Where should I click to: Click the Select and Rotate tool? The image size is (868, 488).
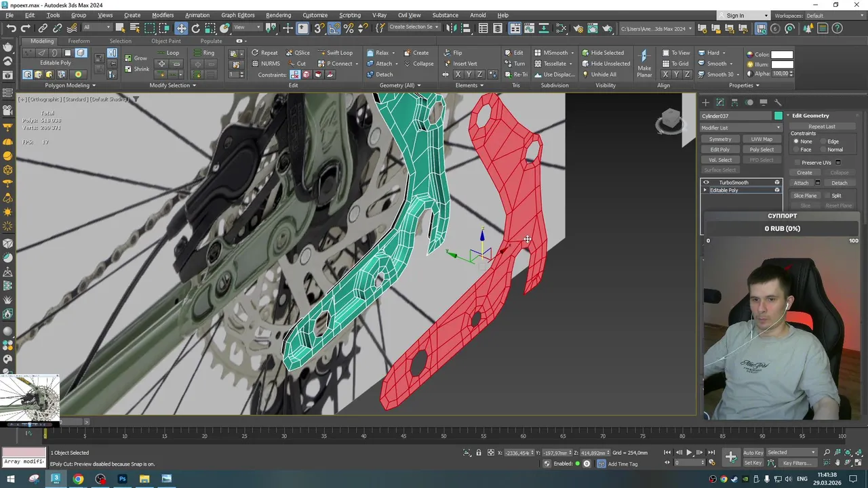[195, 28]
